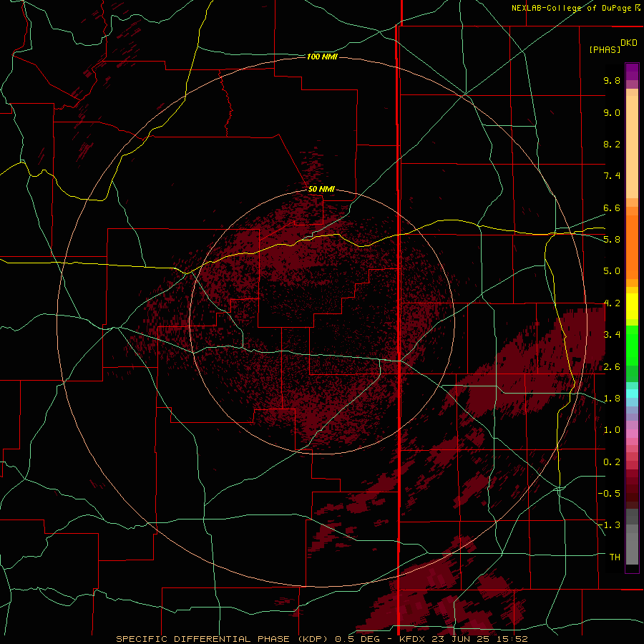This screenshot has width=644, height=644.
Task: Click the SPECIFIC DIFFERENTIAL PHASE caption text
Action: click(x=204, y=639)
